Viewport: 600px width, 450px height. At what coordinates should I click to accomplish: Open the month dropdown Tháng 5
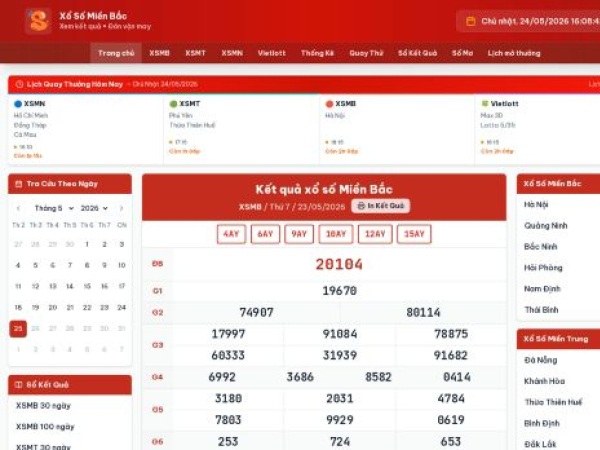pyautogui.click(x=54, y=208)
